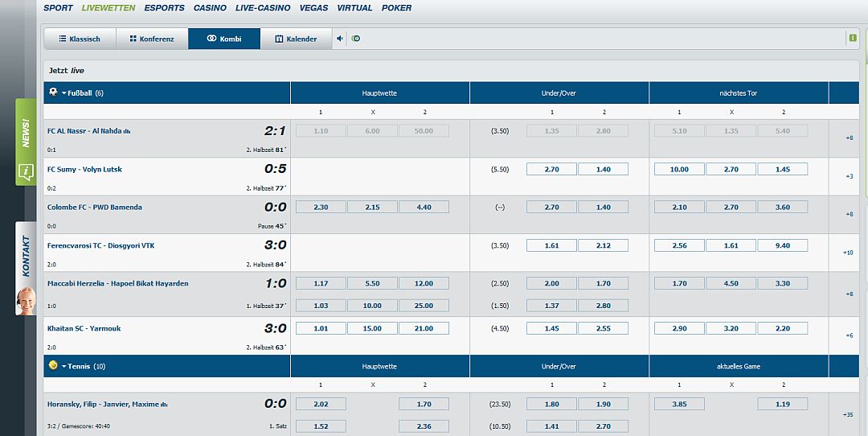Open Maccabi Herzelia - Hapoel Bikat Hayarden match
868x436 pixels.
click(x=118, y=284)
